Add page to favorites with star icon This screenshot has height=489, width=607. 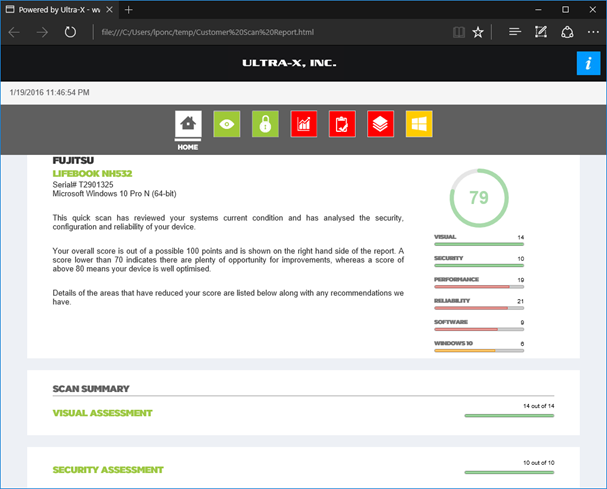pos(478,32)
